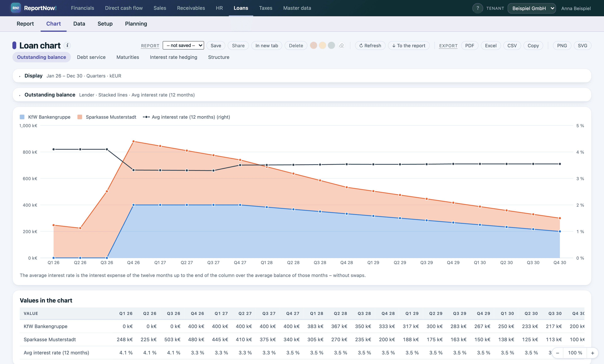Open the chart In new tab

(267, 46)
